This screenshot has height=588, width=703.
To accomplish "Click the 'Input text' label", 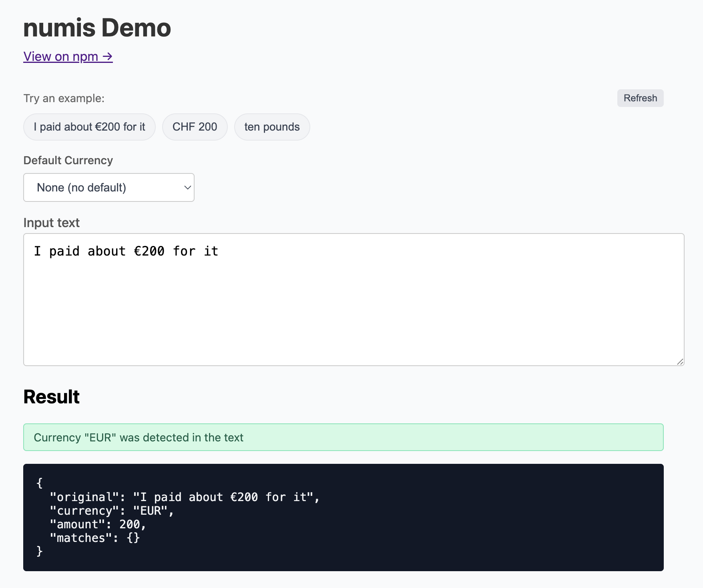I will (51, 223).
